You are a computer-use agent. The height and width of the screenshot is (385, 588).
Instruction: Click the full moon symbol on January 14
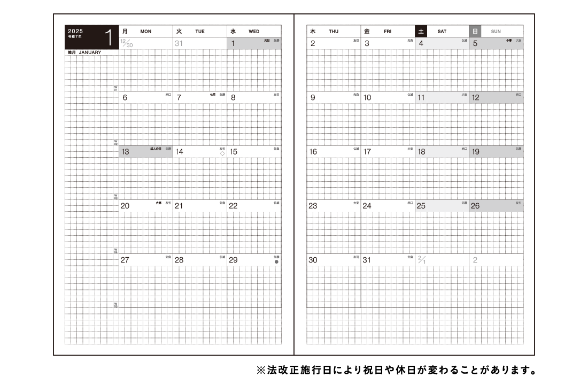click(222, 153)
